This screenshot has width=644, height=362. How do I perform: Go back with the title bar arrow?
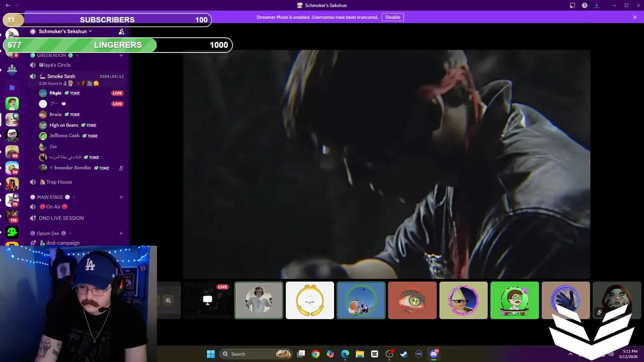pos(8,6)
